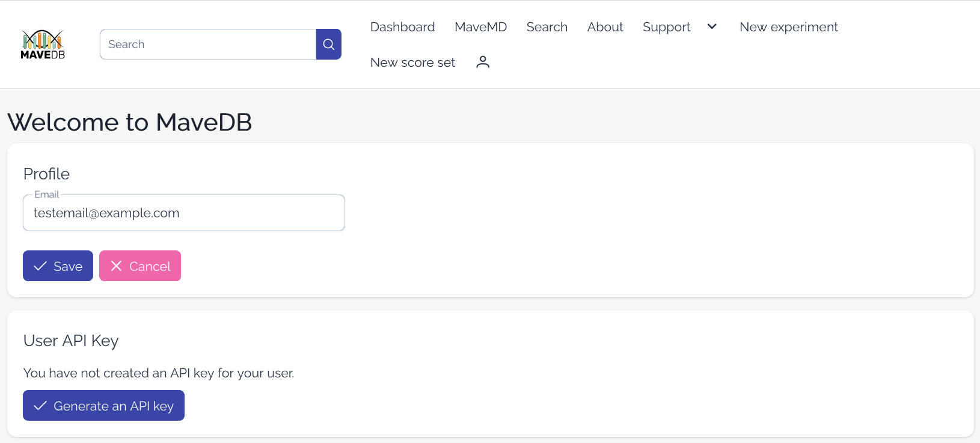Choose New score set in the navigation
Viewport: 980px width, 443px height.
point(412,63)
